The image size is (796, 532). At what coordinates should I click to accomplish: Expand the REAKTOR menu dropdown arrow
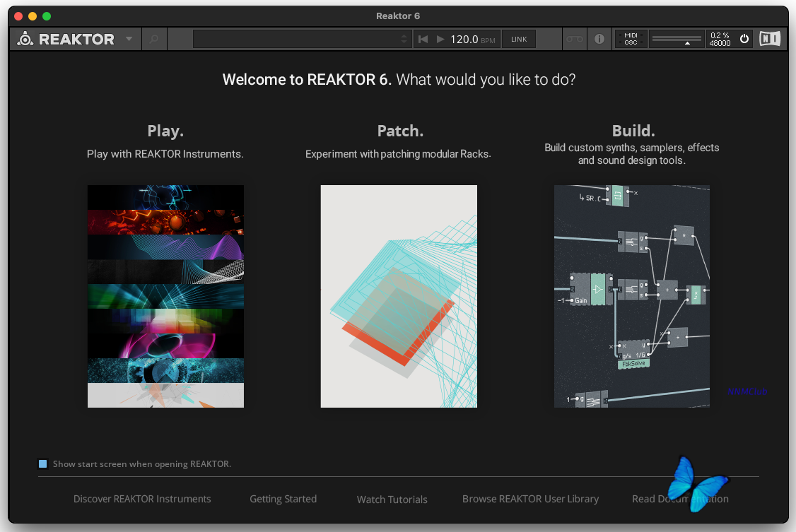click(x=129, y=39)
